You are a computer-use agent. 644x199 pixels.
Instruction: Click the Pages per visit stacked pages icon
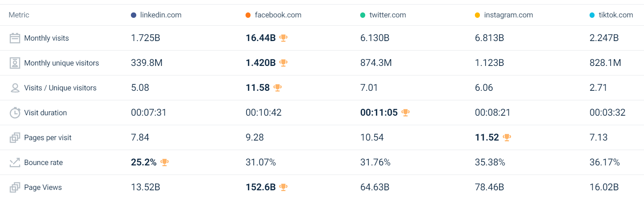tap(15, 138)
